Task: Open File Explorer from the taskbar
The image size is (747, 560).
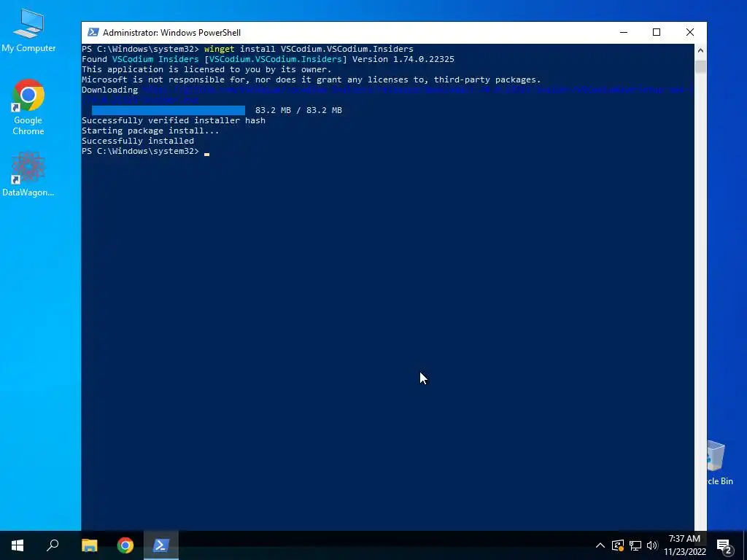Action: [x=89, y=545]
